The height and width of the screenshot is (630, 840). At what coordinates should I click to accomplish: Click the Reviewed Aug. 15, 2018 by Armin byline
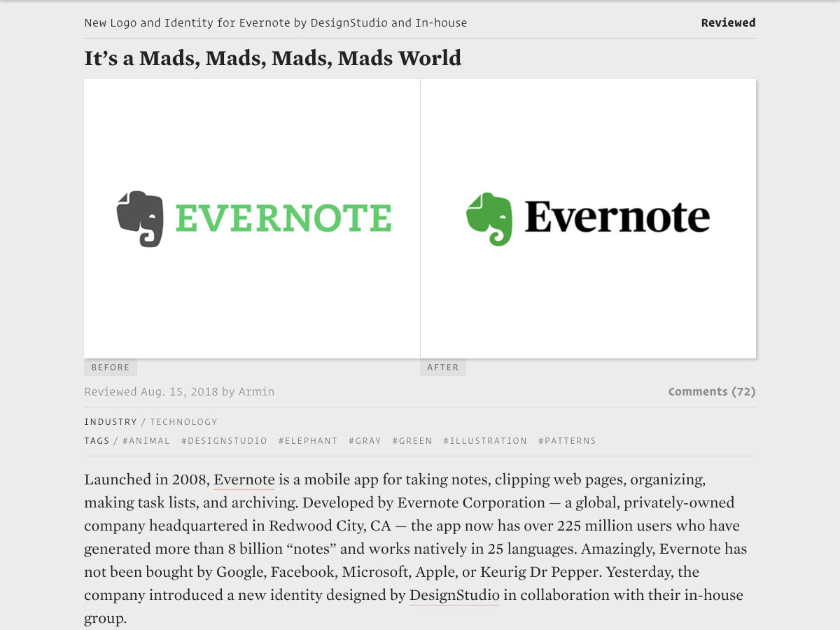pyautogui.click(x=179, y=391)
